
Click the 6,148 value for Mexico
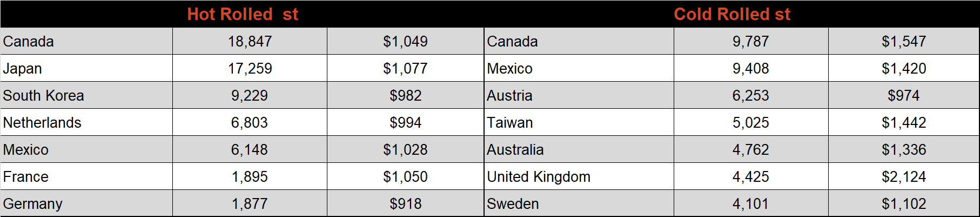(250, 149)
